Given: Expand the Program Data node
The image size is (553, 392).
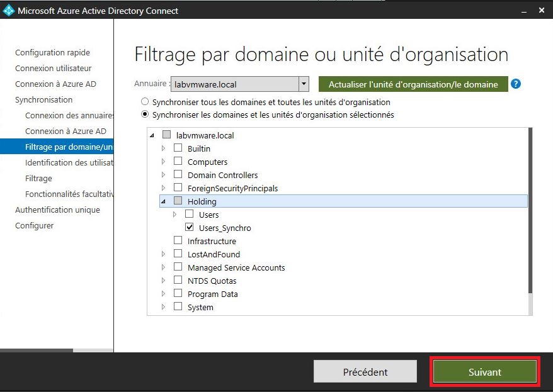Looking at the screenshot, I should pyautogui.click(x=163, y=294).
